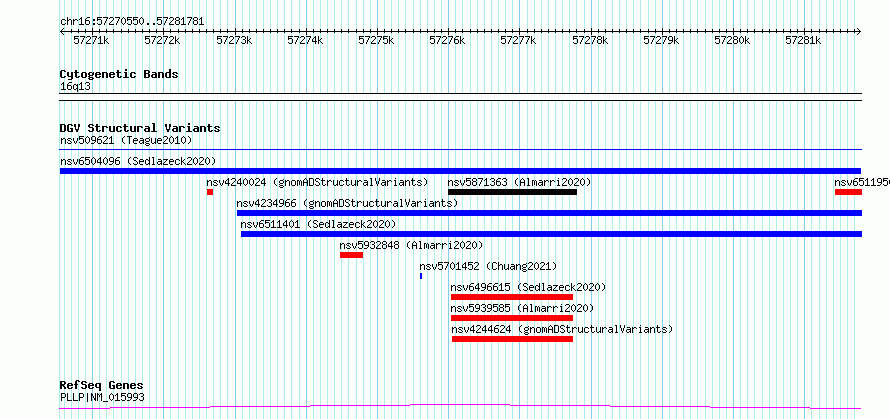Click the Cytogenetic Bands track heading
Screen dimensions: 890x419
119,74
